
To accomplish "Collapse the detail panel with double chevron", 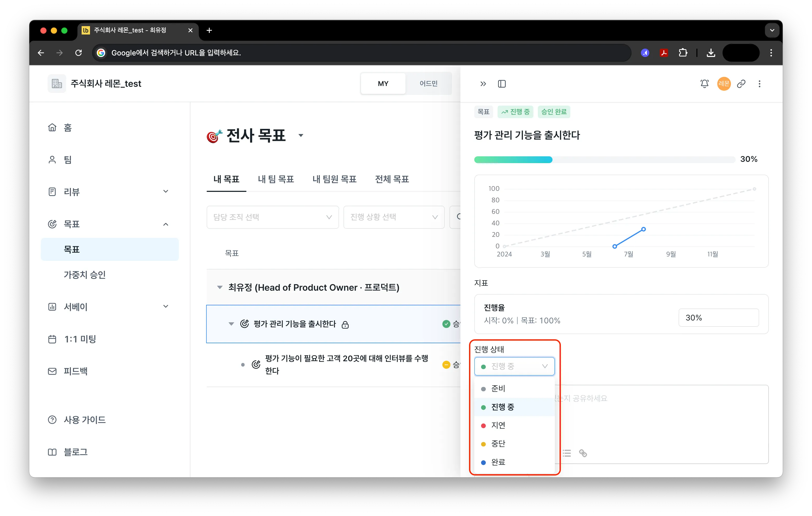I will [x=483, y=84].
